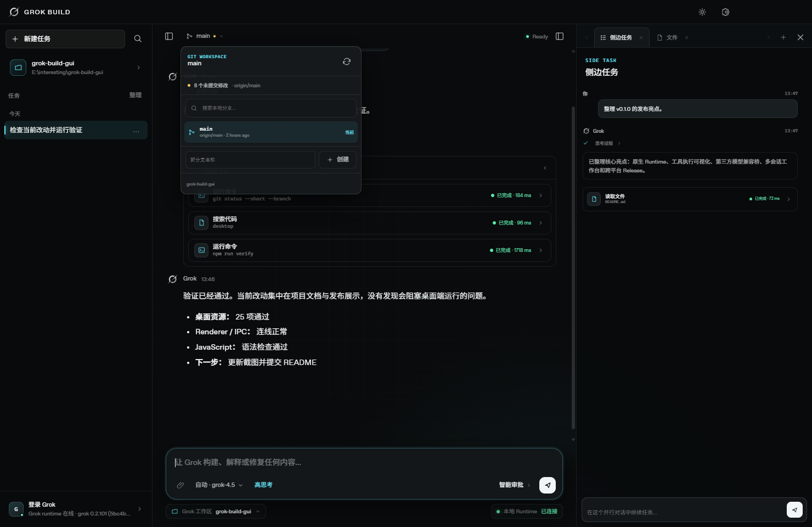Toggle the left sidebar panel icon

tap(169, 36)
